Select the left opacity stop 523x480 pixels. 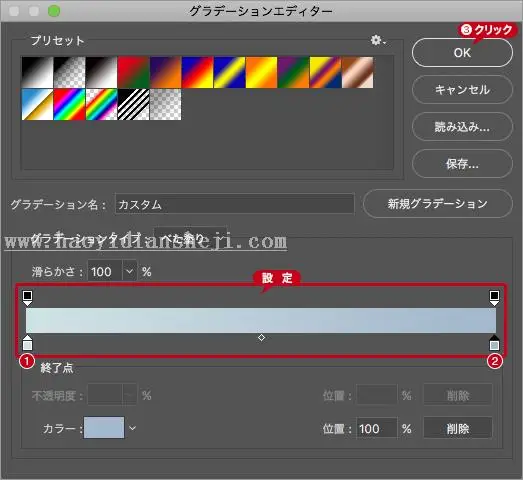coord(27,298)
